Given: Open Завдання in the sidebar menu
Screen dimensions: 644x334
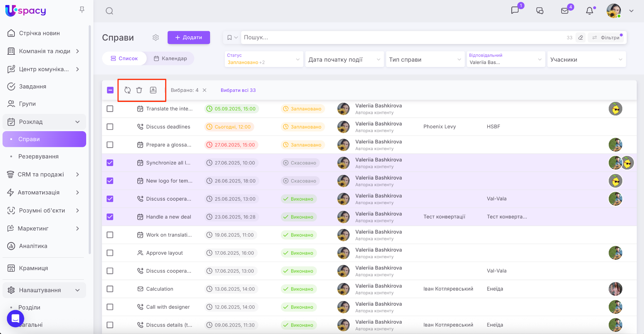Looking at the screenshot, I should 33,86.
